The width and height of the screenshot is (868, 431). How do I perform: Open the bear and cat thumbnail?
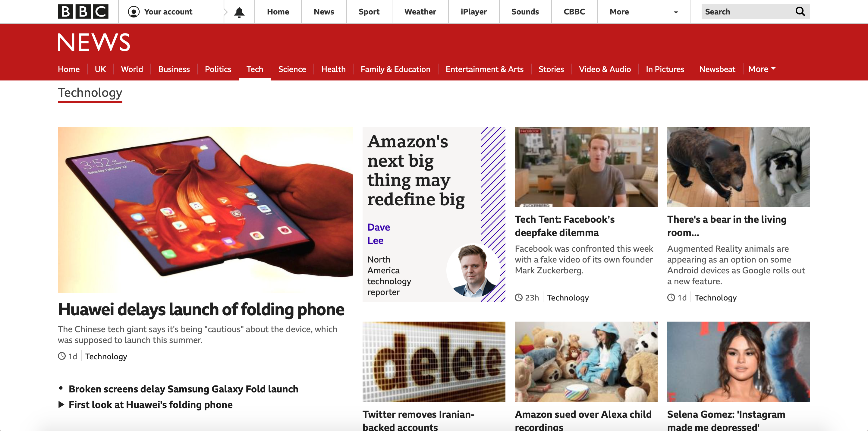point(738,167)
